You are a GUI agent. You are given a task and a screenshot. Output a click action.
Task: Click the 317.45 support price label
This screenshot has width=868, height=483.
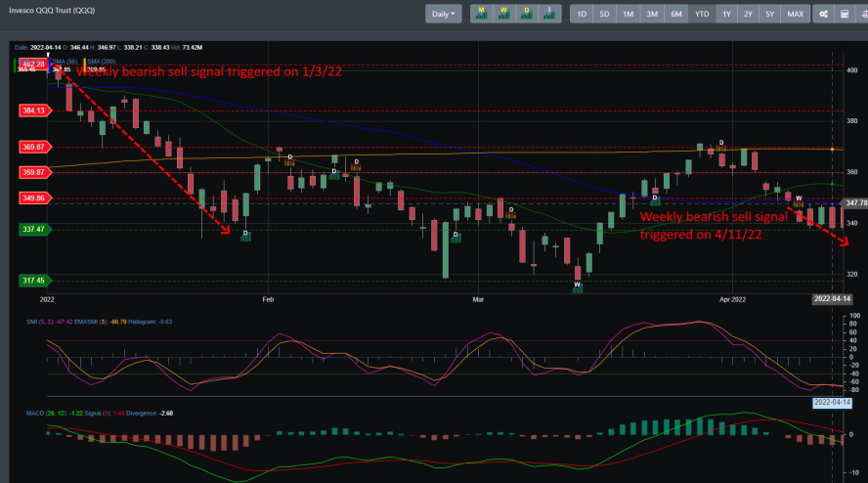(34, 281)
